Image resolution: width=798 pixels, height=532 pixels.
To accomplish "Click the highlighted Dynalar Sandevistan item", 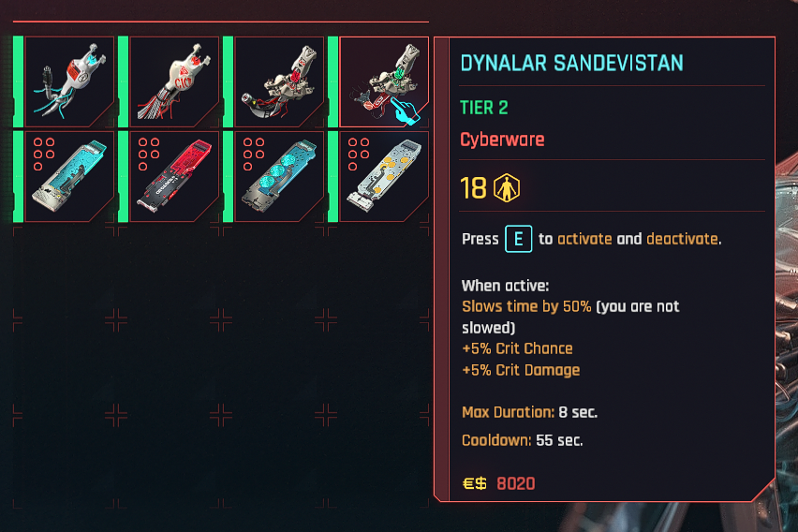I will 384,82.
